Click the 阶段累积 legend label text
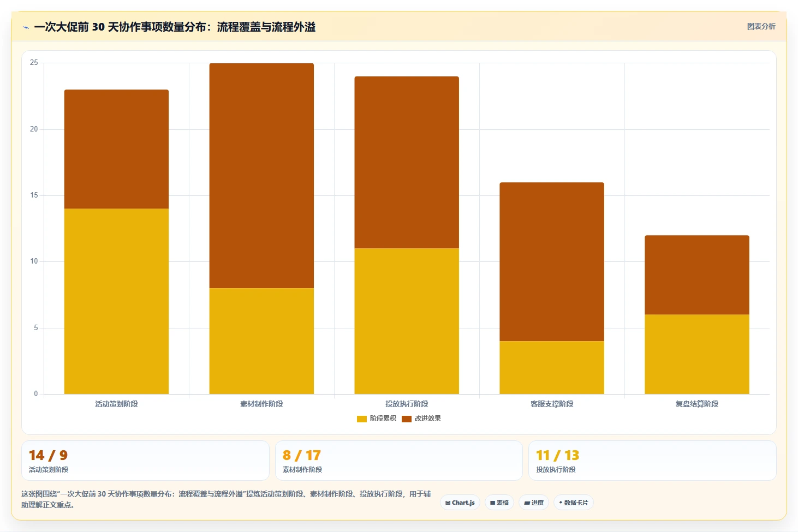 tap(383, 419)
